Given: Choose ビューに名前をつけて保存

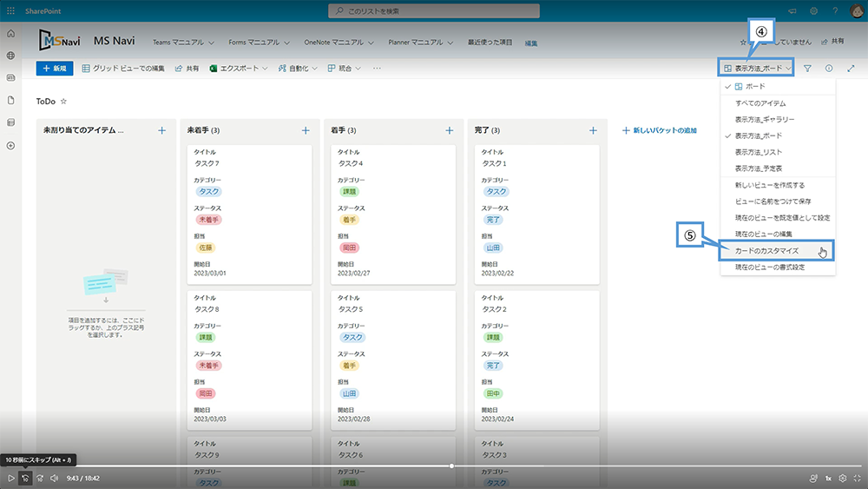Looking at the screenshot, I should (x=778, y=201).
